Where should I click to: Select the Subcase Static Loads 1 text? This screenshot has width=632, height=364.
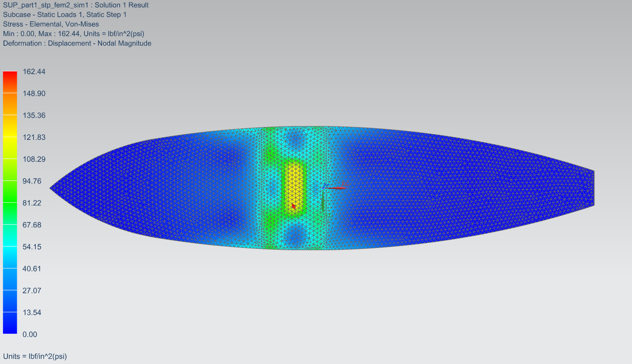tap(65, 15)
